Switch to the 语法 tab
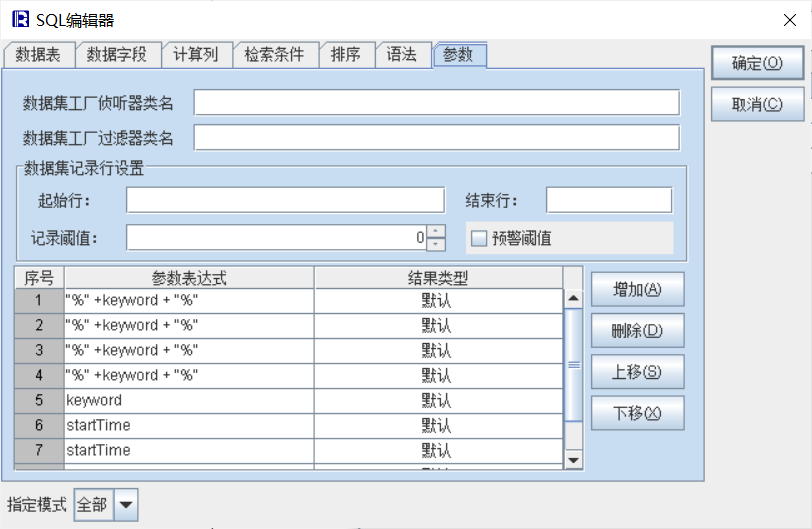This screenshot has width=812, height=529. pos(403,55)
